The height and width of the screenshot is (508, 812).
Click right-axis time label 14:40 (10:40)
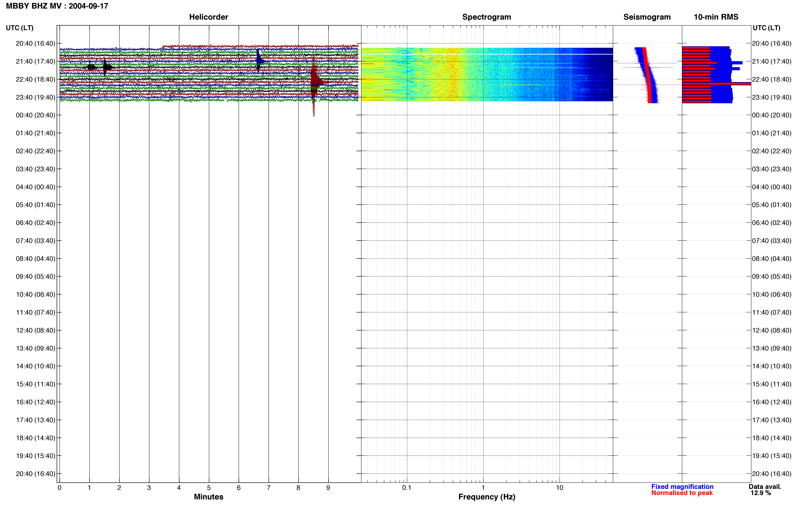(x=771, y=366)
